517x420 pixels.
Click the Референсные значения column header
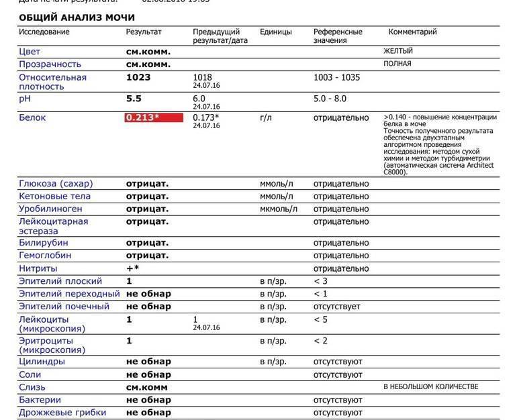click(x=338, y=36)
